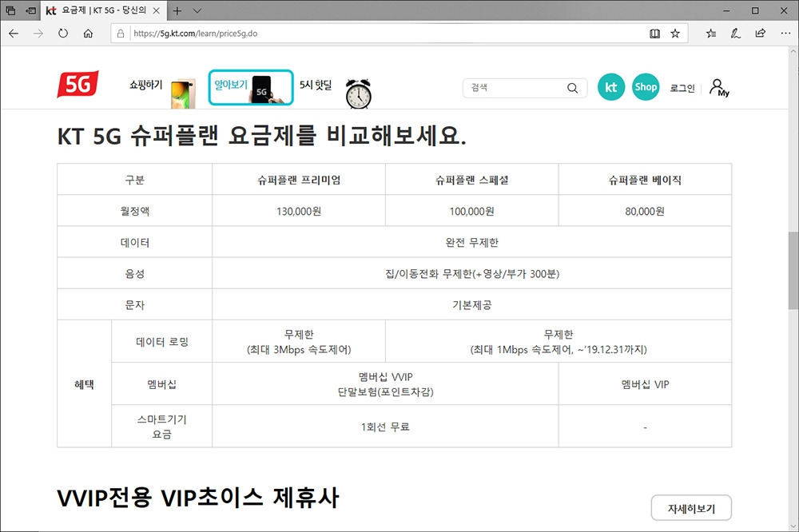The image size is (799, 532).
Task: Click the 130,000원 price cell
Action: [299, 211]
